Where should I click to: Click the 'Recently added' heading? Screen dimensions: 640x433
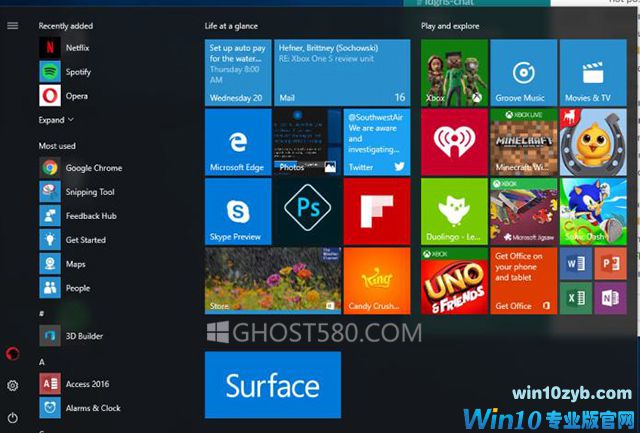[66, 26]
